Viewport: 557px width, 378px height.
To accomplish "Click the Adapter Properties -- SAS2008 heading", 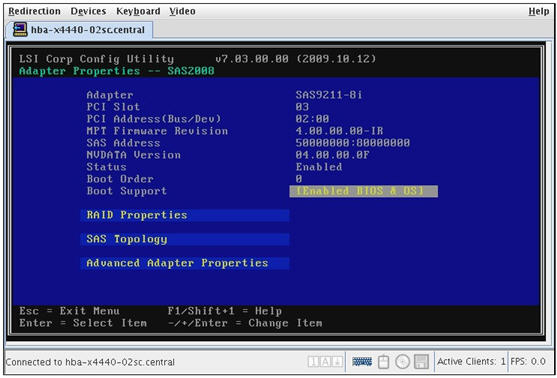I will (117, 71).
